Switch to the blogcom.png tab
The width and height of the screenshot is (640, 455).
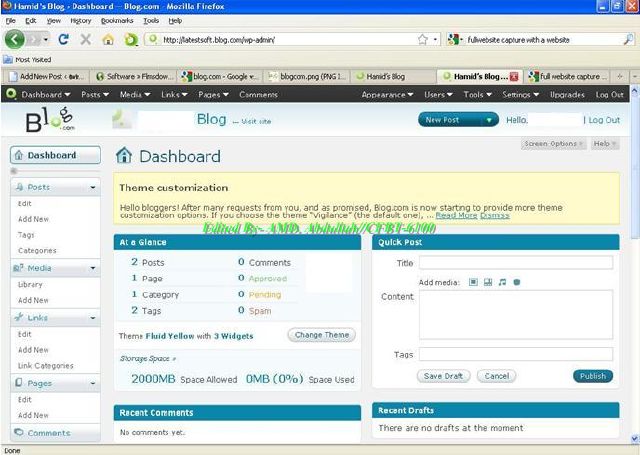click(x=307, y=76)
